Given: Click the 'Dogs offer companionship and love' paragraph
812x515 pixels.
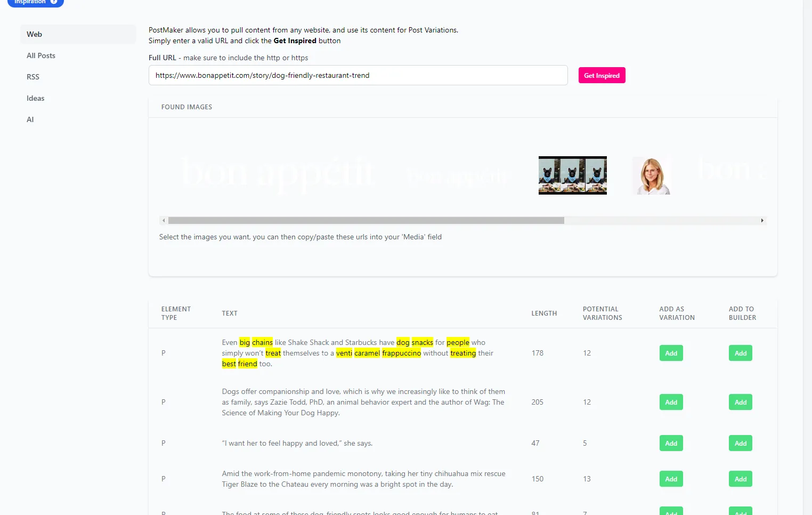Looking at the screenshot, I should [x=364, y=402].
